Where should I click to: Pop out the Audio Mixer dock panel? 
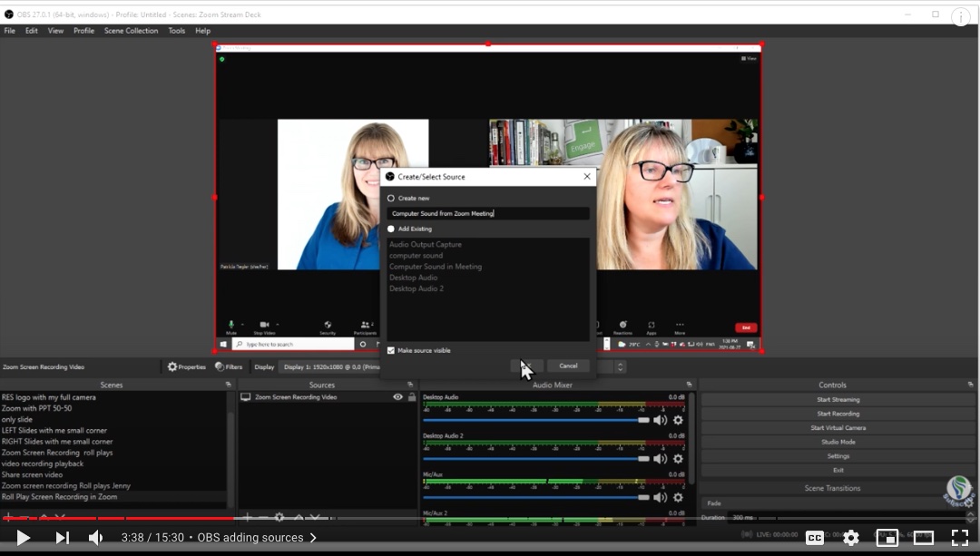pos(689,385)
